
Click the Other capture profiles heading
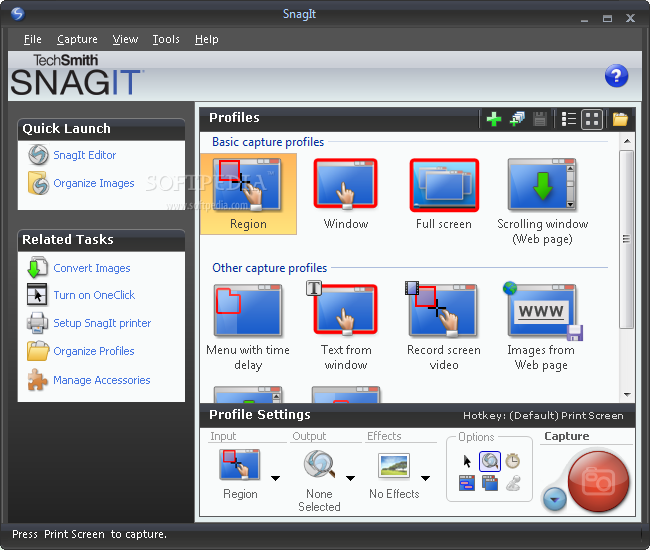click(x=269, y=268)
